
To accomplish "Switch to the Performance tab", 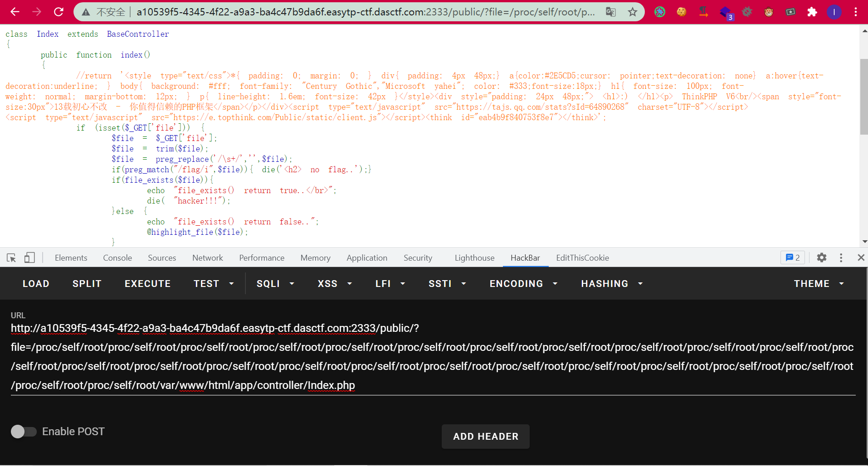I will 262,257.
